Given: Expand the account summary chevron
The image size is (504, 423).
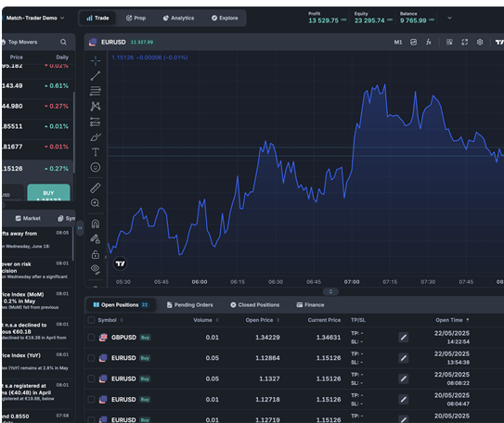Looking at the screenshot, I should [449, 18].
